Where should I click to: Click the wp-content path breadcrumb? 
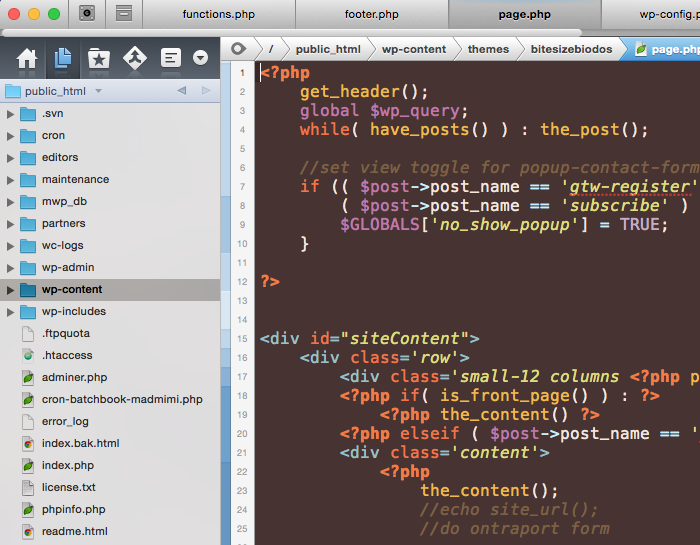[x=413, y=49]
